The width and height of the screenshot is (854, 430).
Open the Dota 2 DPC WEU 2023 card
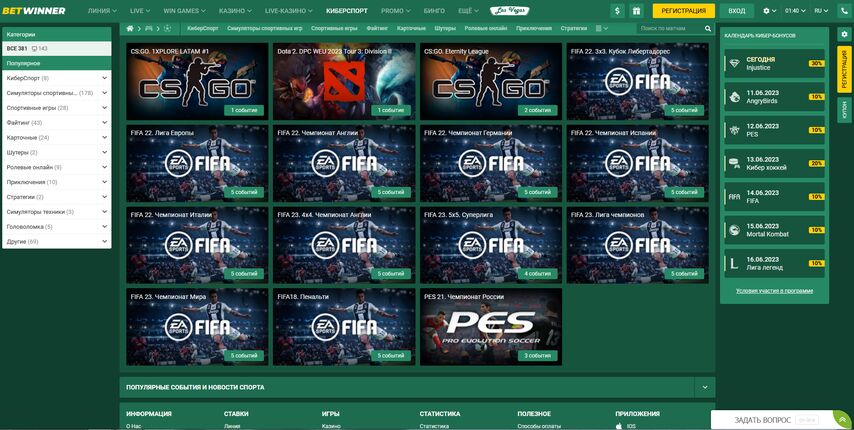344,82
